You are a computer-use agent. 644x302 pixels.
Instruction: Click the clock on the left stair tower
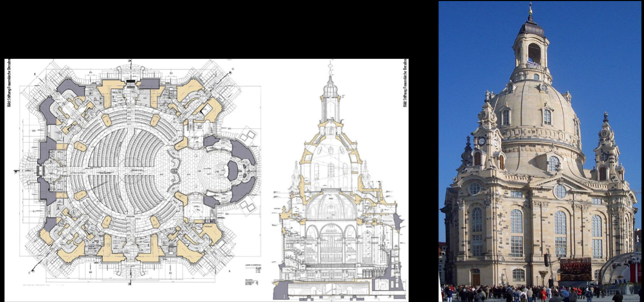pos(482,141)
